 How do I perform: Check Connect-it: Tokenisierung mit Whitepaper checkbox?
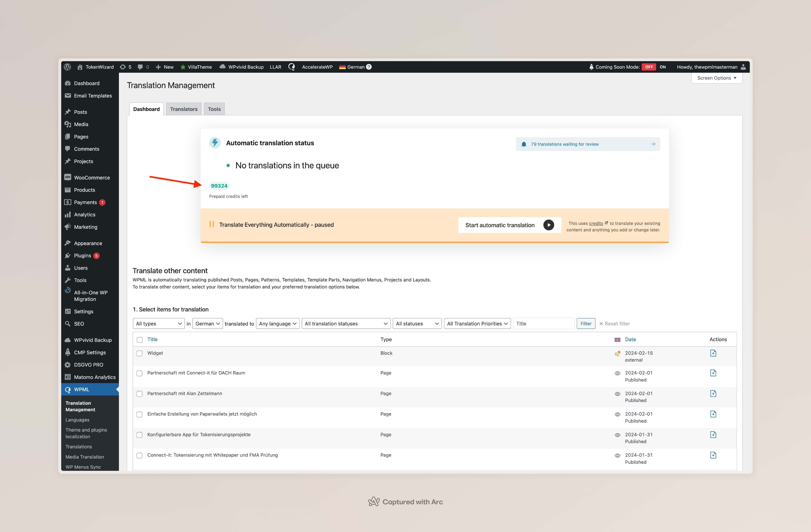pos(139,455)
